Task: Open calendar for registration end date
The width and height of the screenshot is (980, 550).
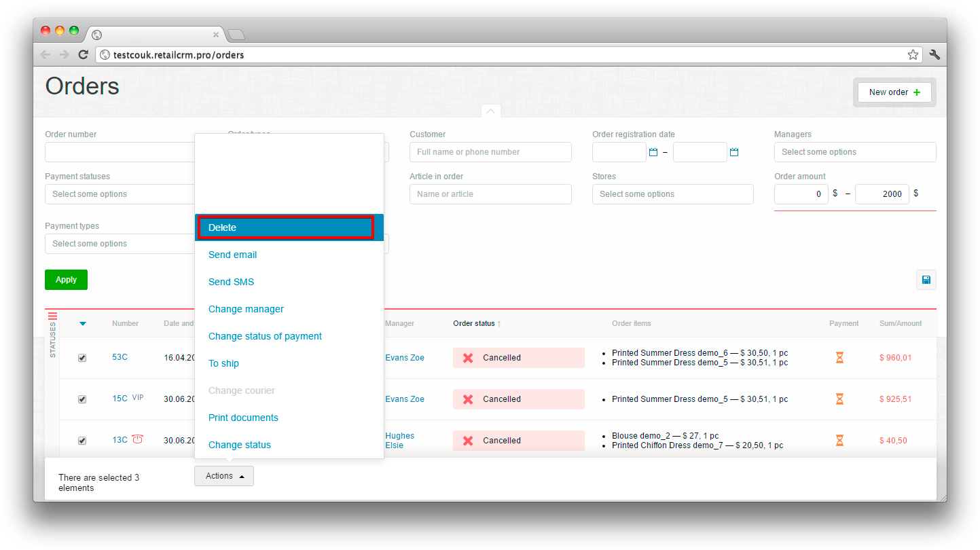Action: [x=734, y=153]
